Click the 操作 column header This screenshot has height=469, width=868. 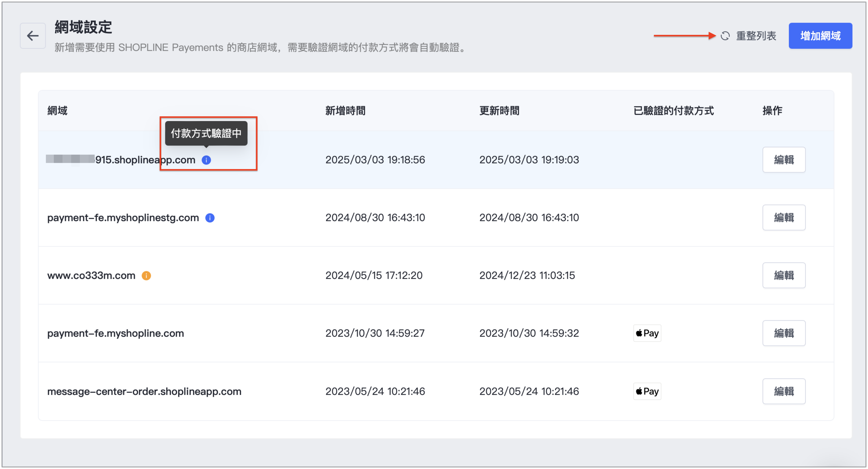coord(772,111)
